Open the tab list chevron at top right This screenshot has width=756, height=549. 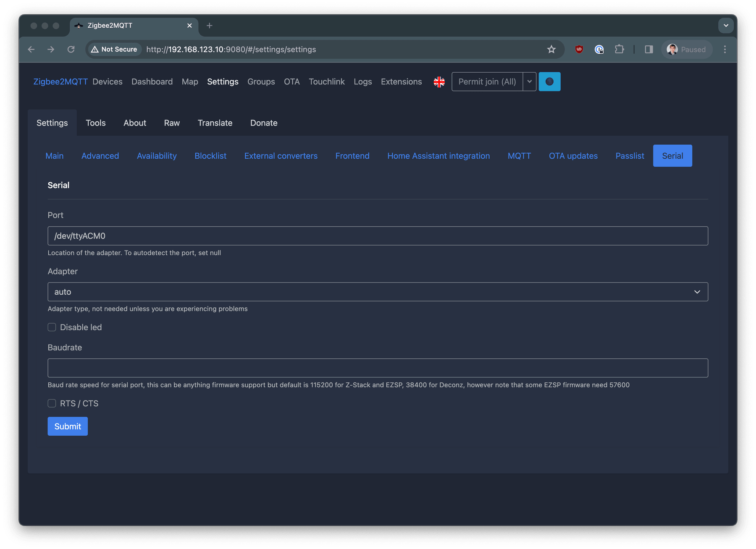click(x=726, y=25)
